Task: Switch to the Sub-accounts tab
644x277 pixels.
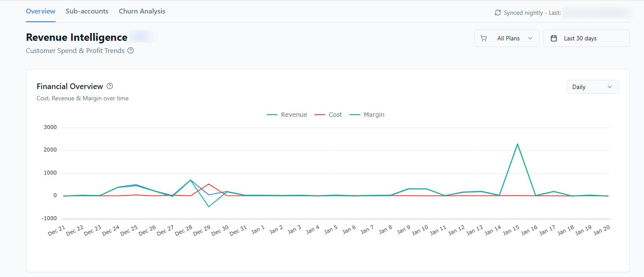Action: pyautogui.click(x=87, y=11)
